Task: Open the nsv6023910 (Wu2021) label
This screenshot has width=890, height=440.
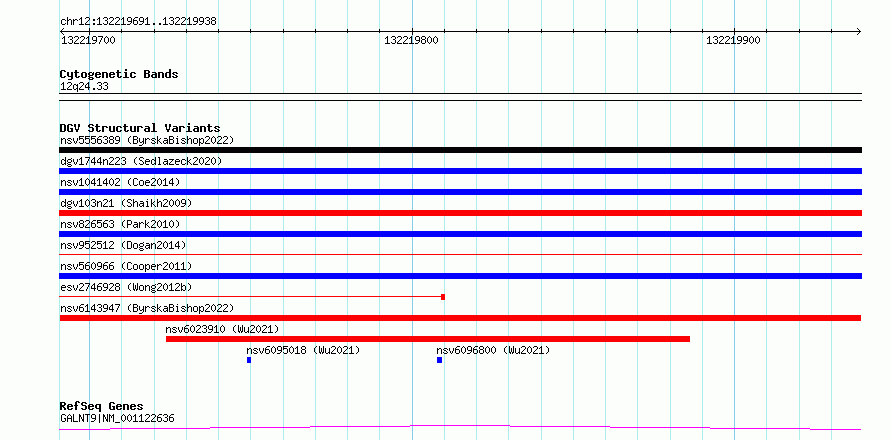Action: tap(222, 329)
